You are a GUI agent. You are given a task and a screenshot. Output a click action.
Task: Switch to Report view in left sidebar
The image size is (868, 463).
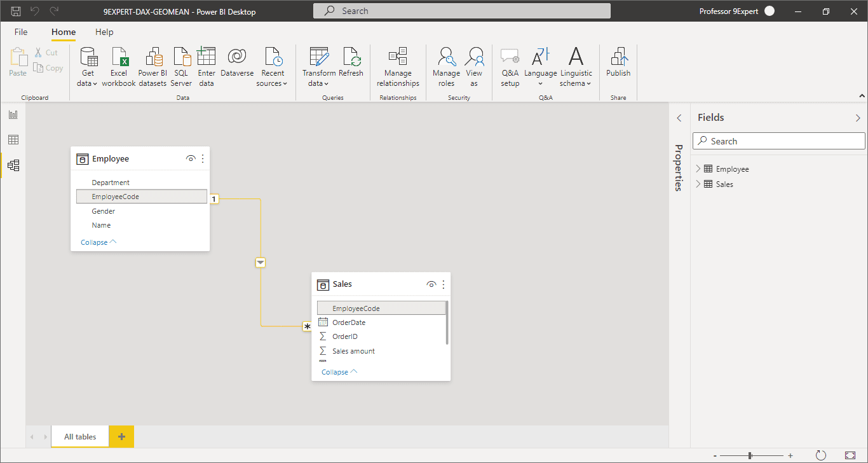point(13,114)
